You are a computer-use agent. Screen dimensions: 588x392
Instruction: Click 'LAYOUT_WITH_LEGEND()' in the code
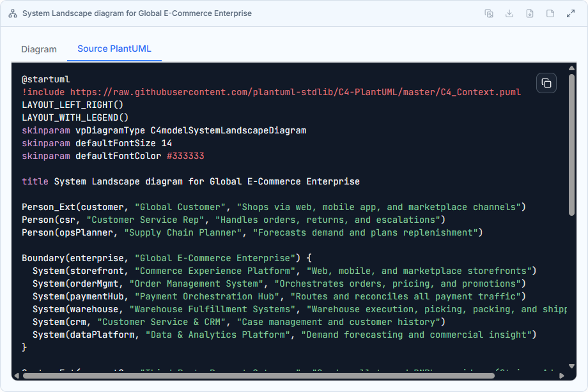click(x=75, y=117)
